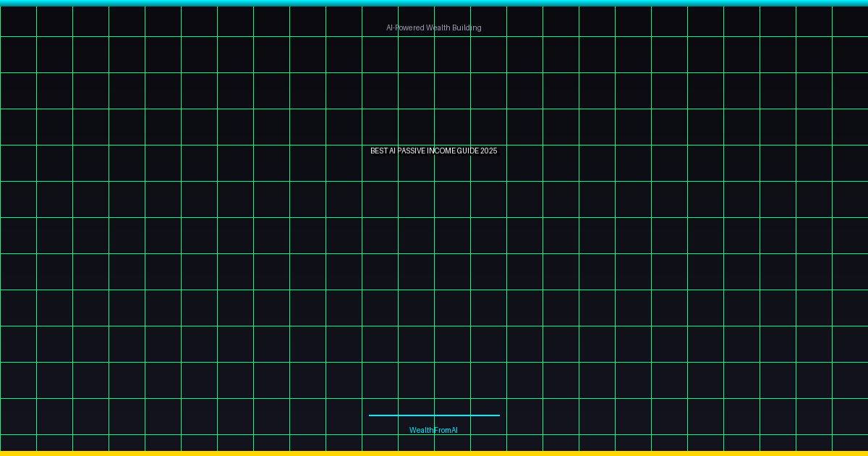The height and width of the screenshot is (456, 868).
Task: Click the top-left corner grid cell
Action: coord(18,21)
